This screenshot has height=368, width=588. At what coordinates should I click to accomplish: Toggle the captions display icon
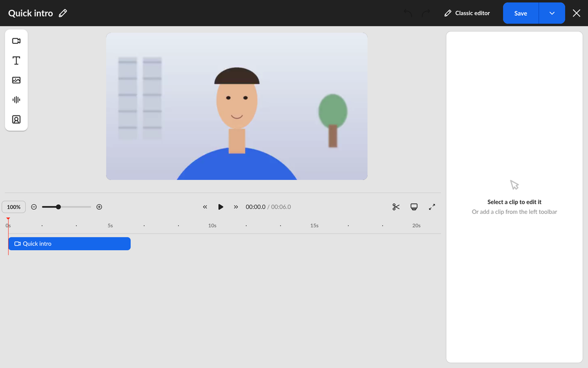414,207
